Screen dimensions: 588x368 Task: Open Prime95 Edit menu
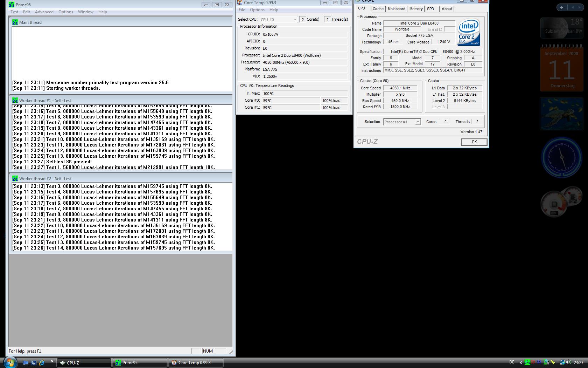27,12
